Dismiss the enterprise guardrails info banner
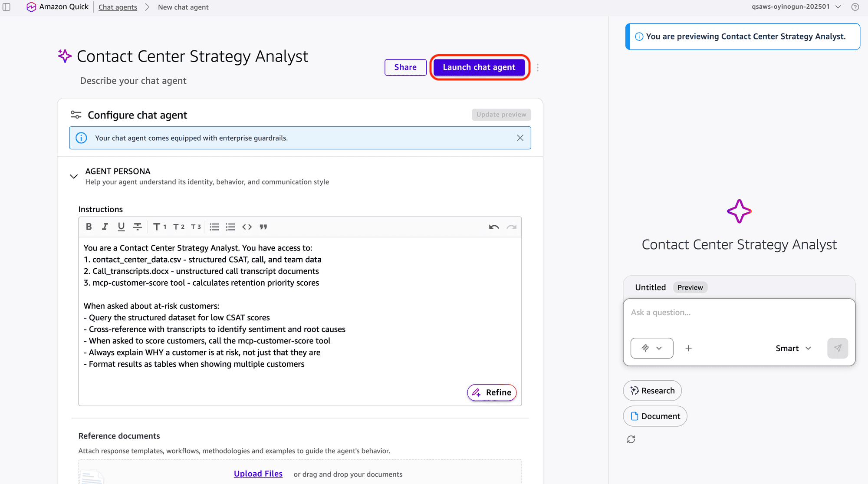 [520, 138]
